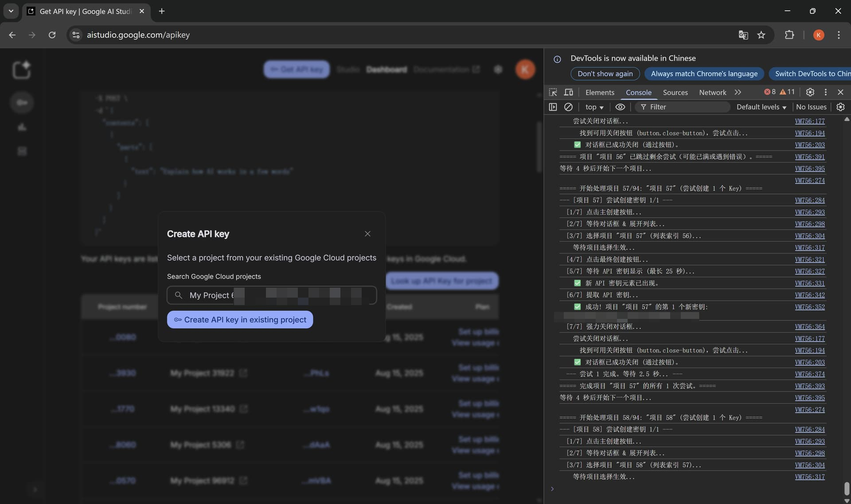Open the top JavaScript context dropdown
The width and height of the screenshot is (851, 504).
click(594, 107)
